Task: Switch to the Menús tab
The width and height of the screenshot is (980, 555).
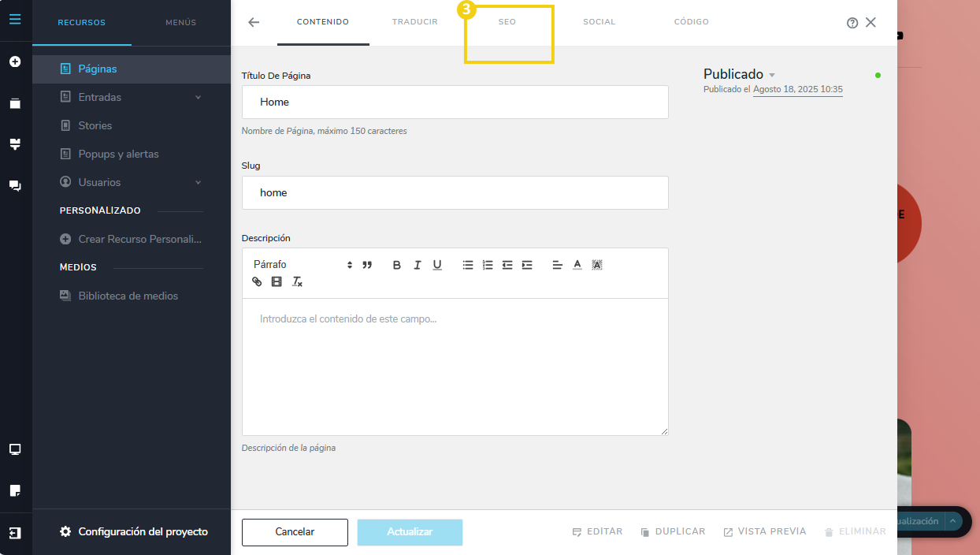Action: pos(180,23)
